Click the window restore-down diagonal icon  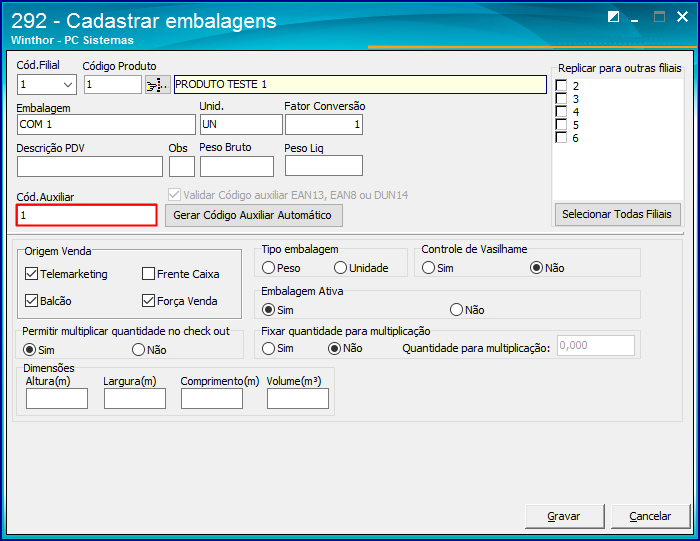(613, 17)
